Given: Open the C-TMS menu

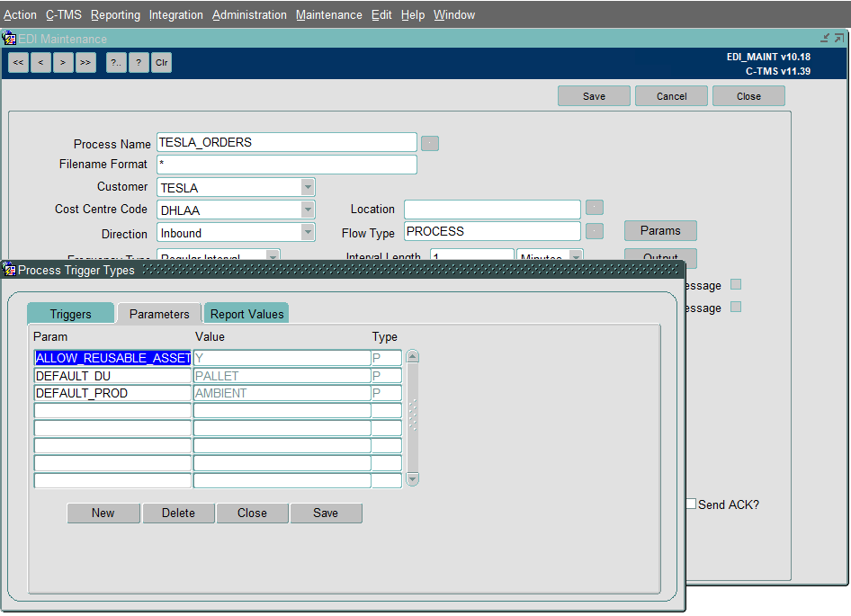Looking at the screenshot, I should [x=64, y=14].
